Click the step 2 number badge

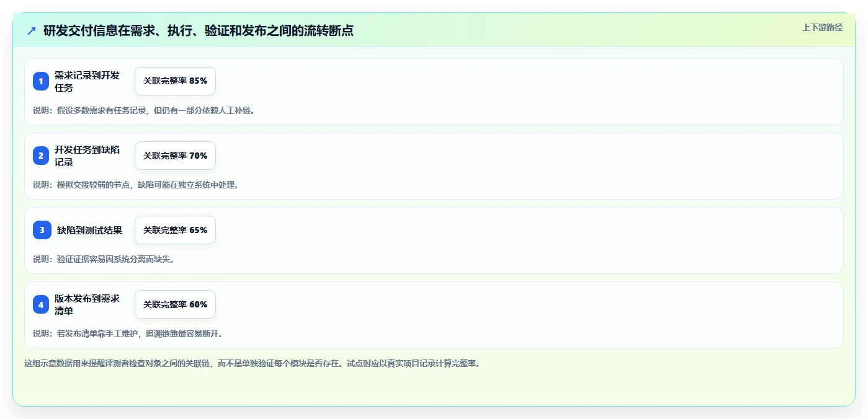pyautogui.click(x=41, y=156)
